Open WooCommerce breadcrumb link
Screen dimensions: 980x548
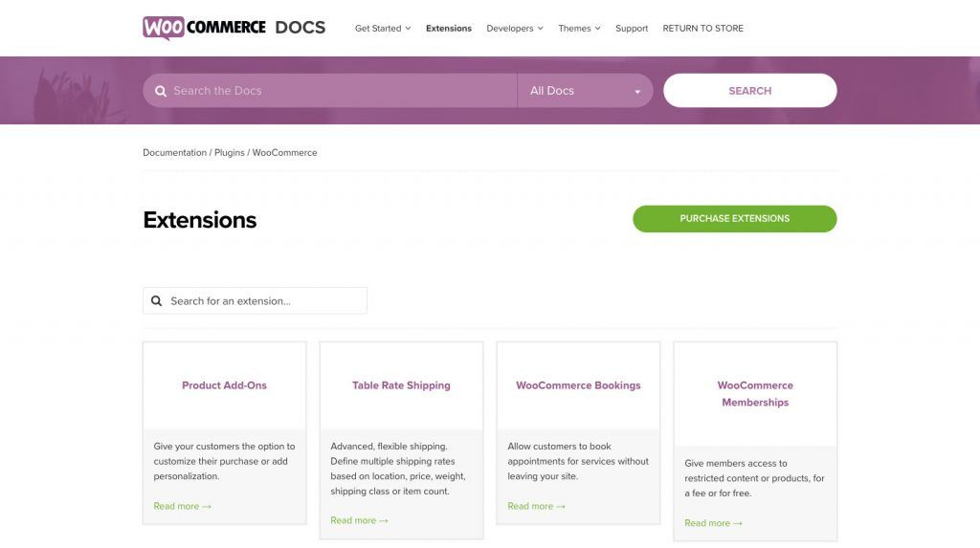point(284,152)
